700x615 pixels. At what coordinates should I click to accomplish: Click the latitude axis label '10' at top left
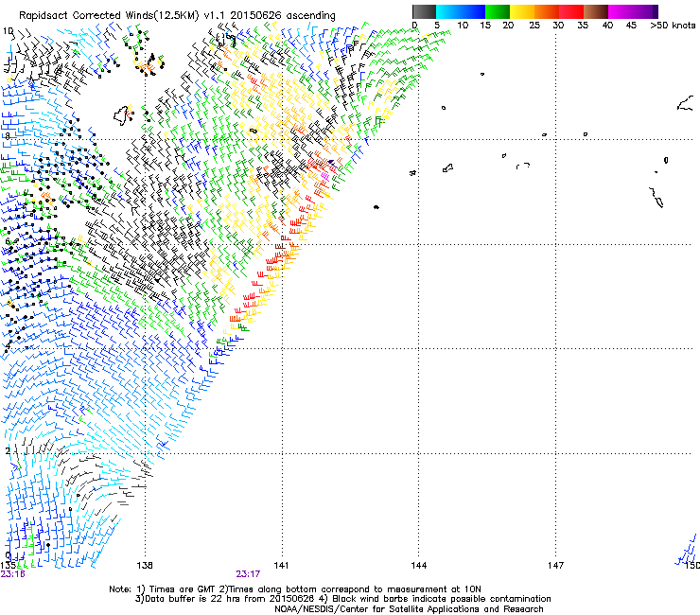(8, 31)
